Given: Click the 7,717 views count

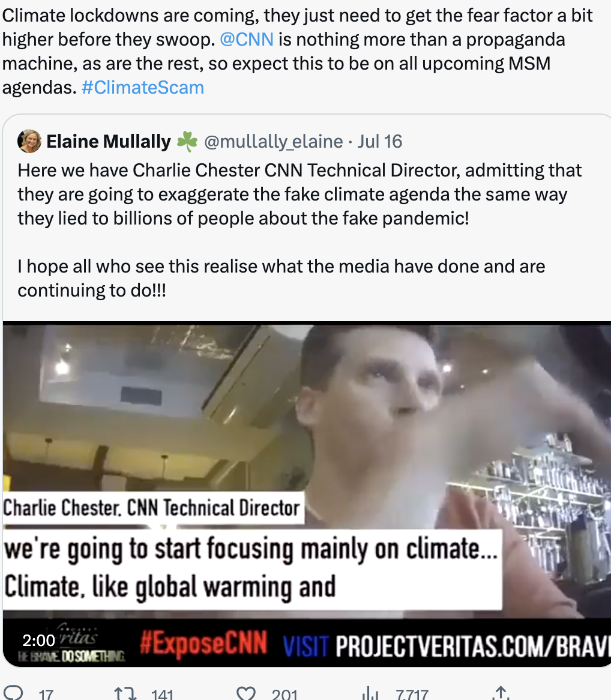Looking at the screenshot, I should (412, 694).
